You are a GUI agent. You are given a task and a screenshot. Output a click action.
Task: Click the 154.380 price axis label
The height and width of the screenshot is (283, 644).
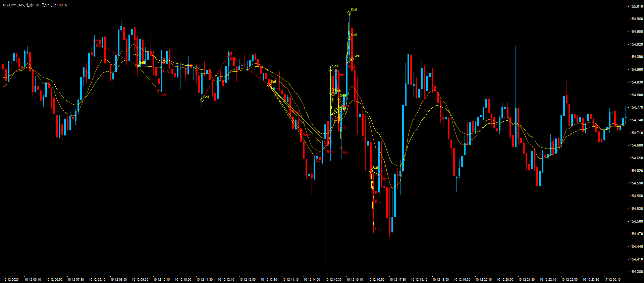(636, 272)
